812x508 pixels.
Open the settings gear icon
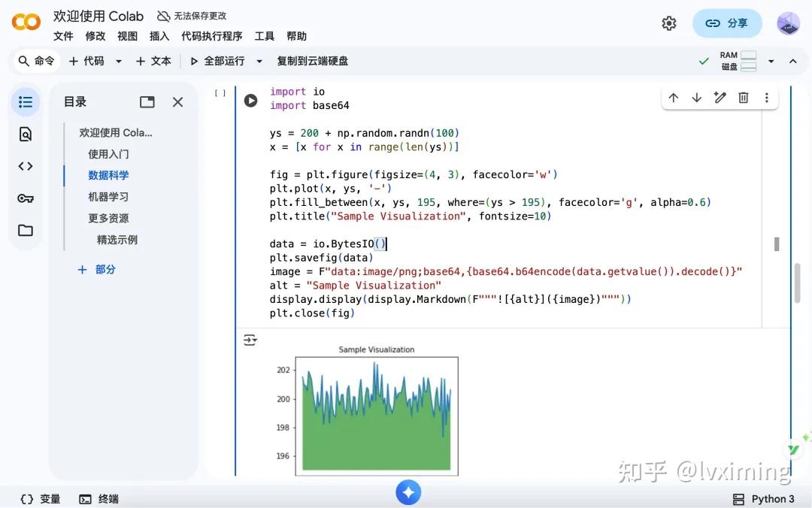point(669,23)
